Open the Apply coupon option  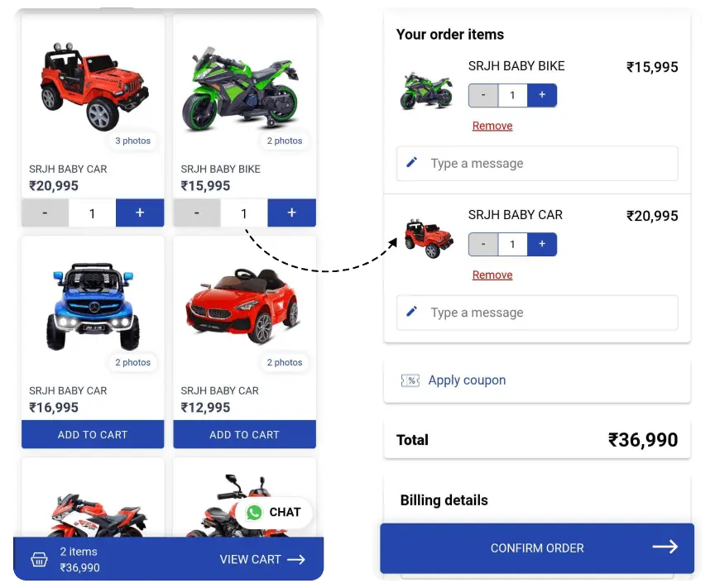(467, 380)
